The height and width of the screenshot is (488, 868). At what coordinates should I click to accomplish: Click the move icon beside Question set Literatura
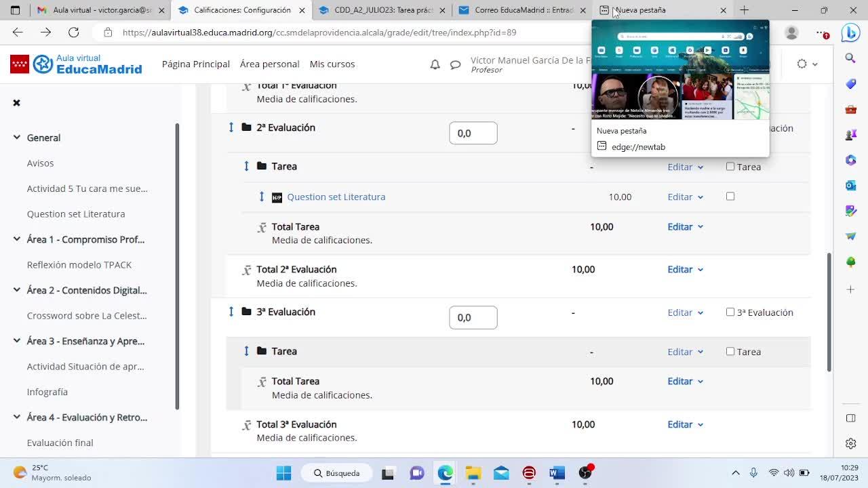[x=262, y=197]
